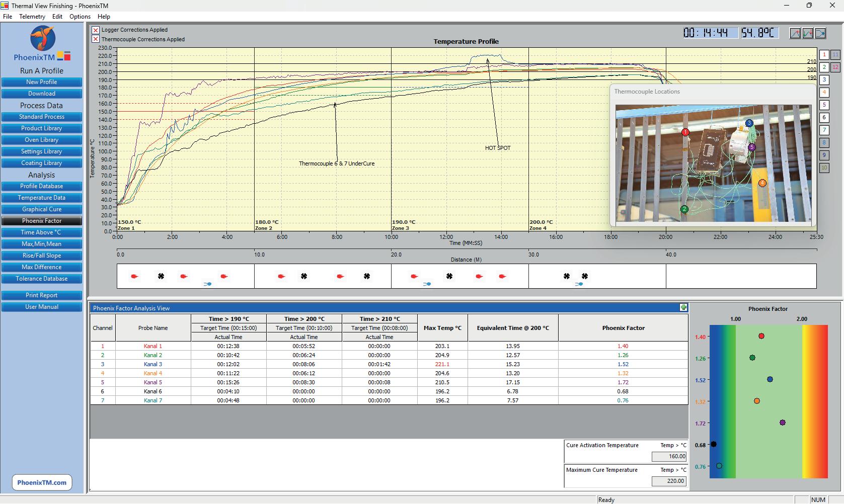This screenshot has width=844, height=504.
Task: Click the Print Report button
Action: tap(42, 295)
